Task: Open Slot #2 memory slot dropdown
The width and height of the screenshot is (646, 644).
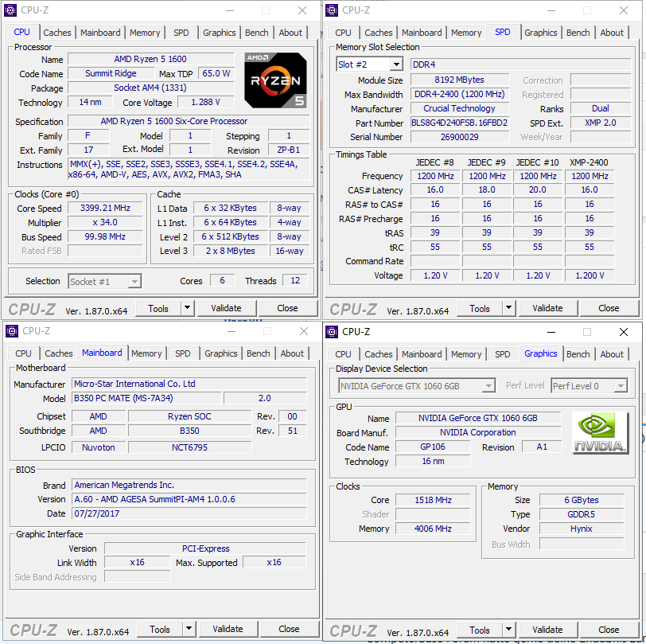Action: [x=396, y=64]
